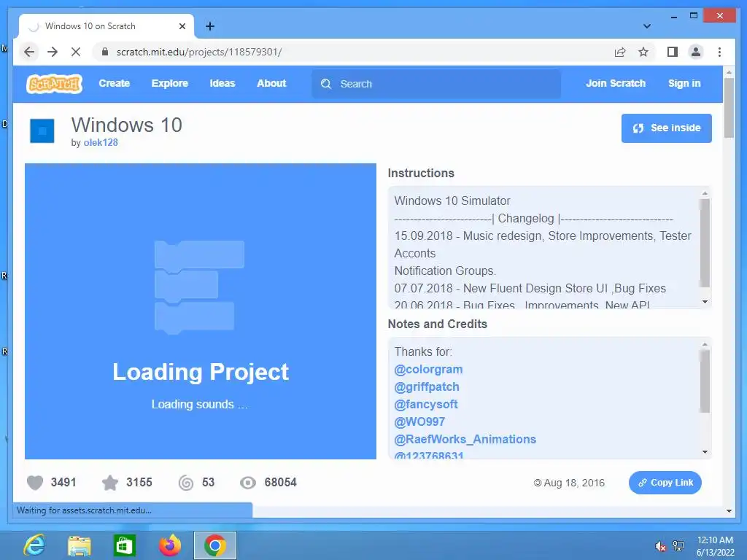The width and height of the screenshot is (747, 560).
Task: Click the search magnifier icon
Action: click(x=326, y=84)
